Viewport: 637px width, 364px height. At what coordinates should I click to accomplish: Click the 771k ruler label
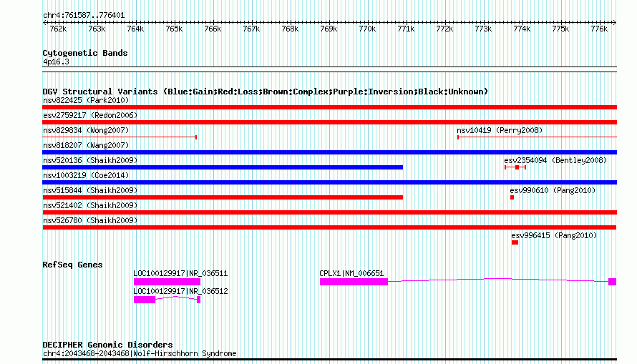tap(406, 29)
